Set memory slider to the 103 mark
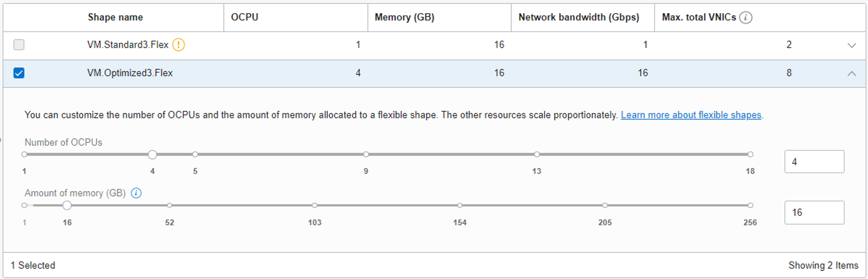Viewport: 868px width, 279px height. [315, 205]
